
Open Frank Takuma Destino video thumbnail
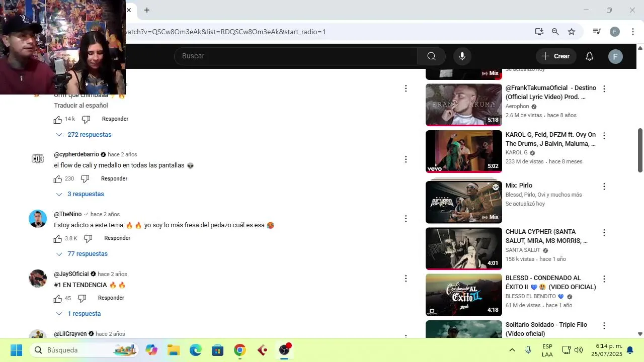tap(464, 105)
